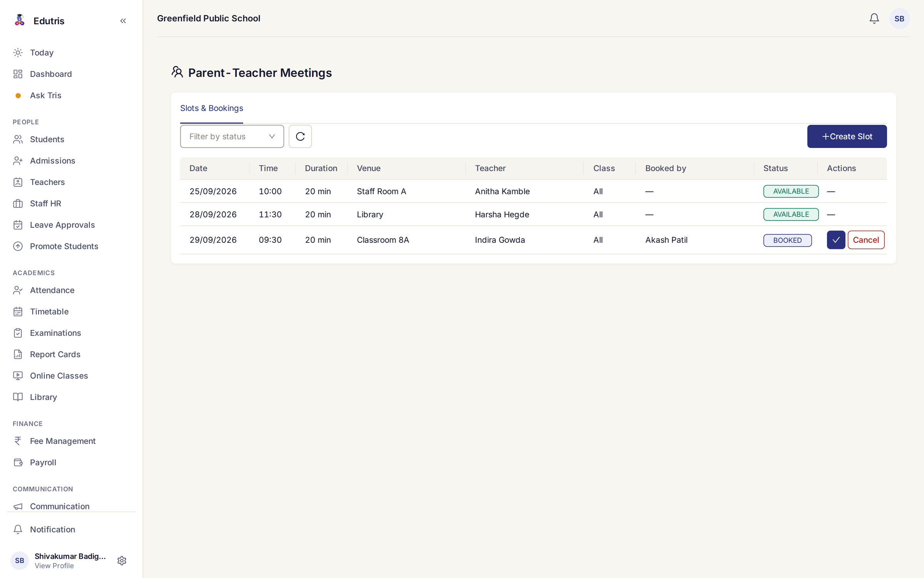
Task: Cancel the Akash Patil booking
Action: [x=866, y=240]
